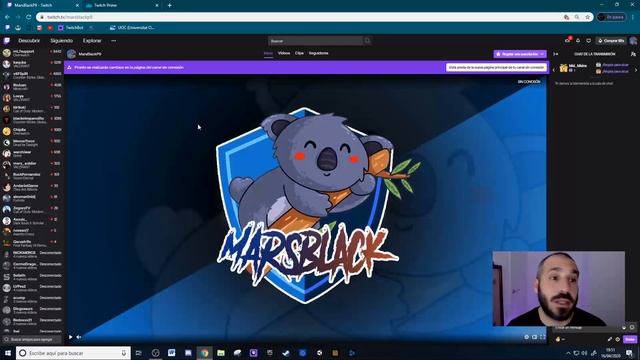Viewport: 640px width, 360px height.
Task: Switch to the Clips channel tab
Action: 299,53
